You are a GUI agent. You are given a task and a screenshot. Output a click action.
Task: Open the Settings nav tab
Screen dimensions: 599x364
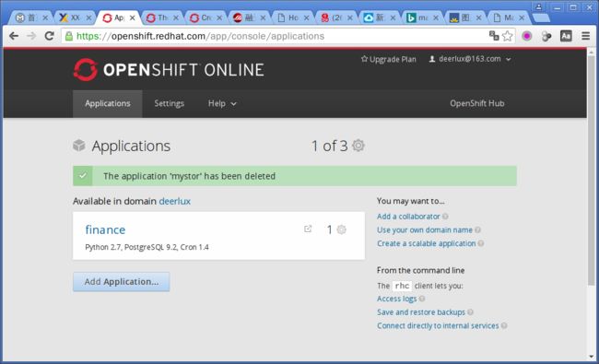point(170,103)
